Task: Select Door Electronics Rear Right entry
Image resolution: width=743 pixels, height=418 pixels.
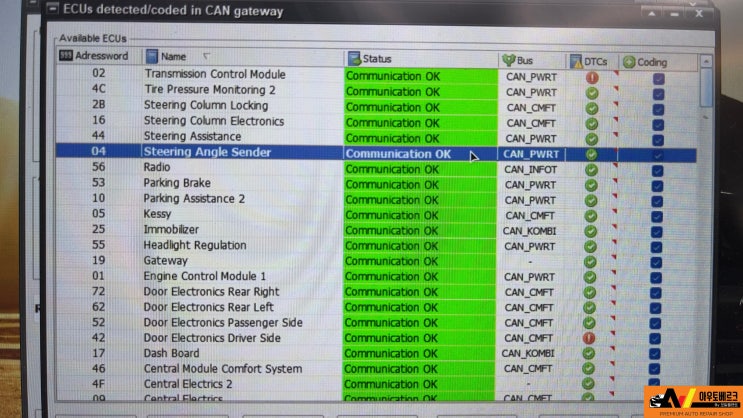Action: pos(211,291)
